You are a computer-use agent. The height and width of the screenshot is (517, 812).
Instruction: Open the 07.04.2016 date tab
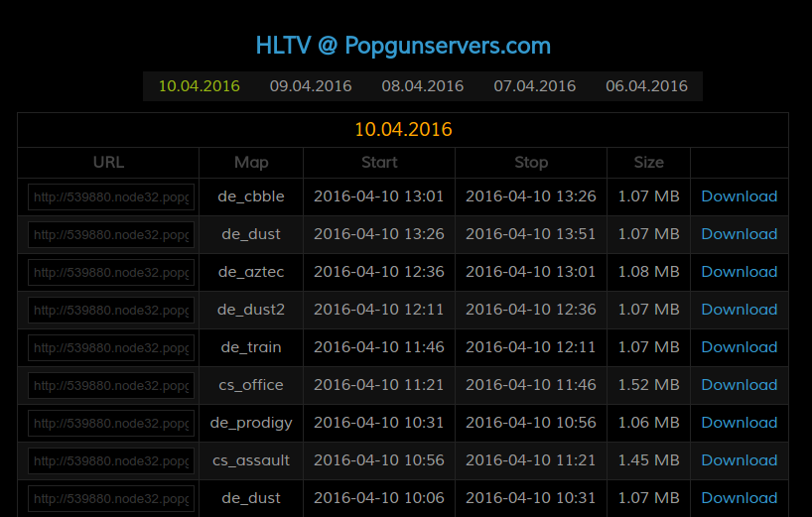click(534, 86)
